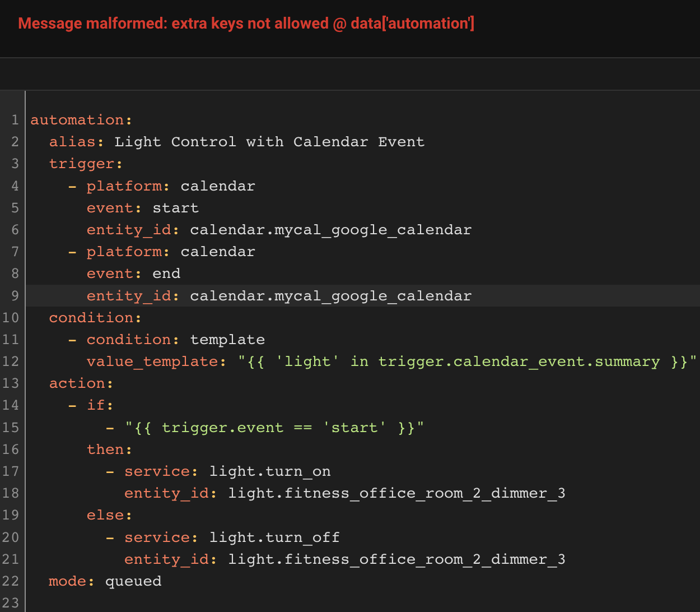
Task: Click the 'action:' key on line 13
Action: click(81, 383)
